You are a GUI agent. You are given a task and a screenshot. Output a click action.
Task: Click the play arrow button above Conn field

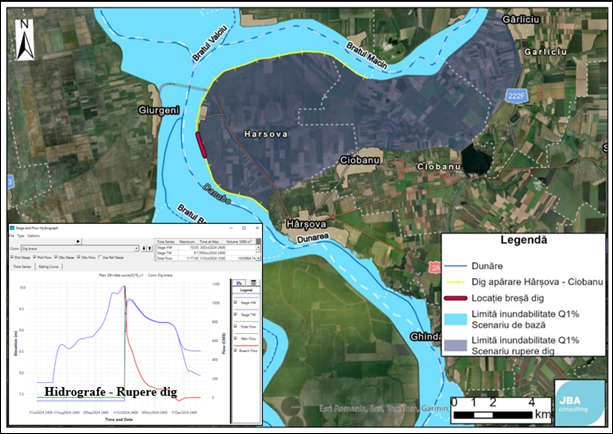tap(78, 241)
